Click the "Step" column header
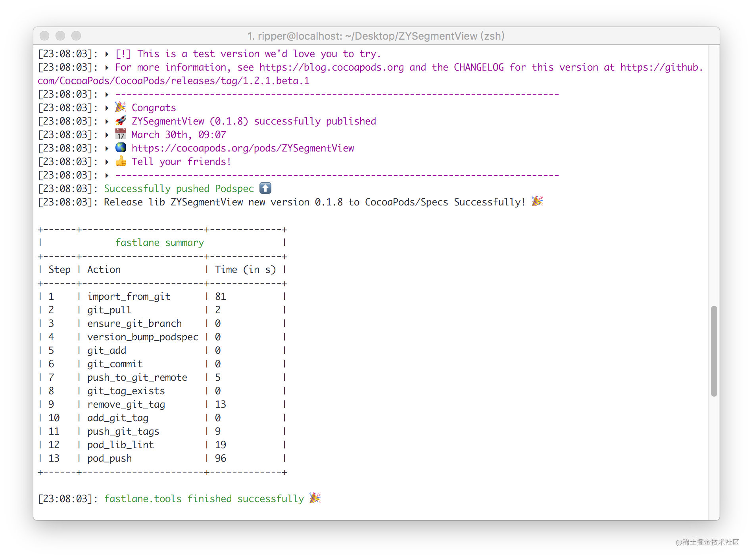This screenshot has width=753, height=560. (x=60, y=269)
